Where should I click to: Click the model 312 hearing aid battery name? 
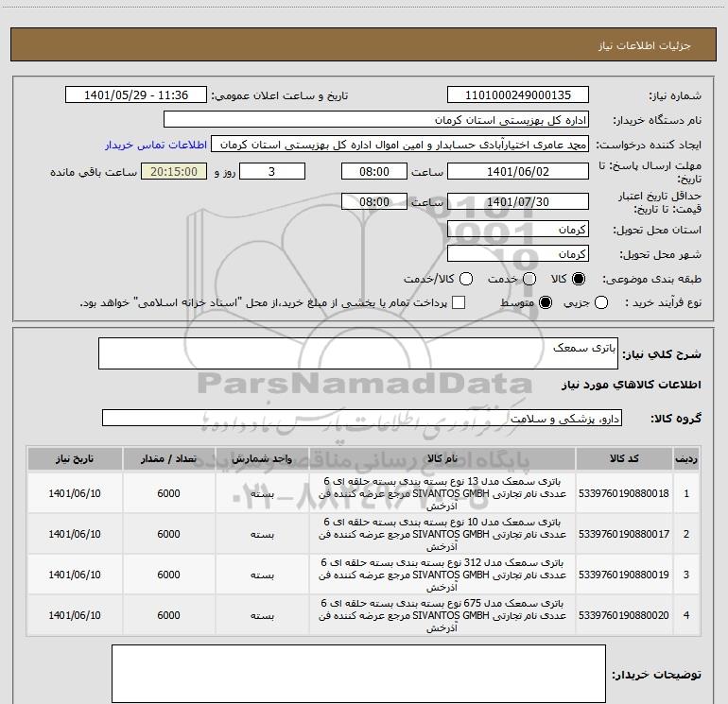(x=442, y=575)
